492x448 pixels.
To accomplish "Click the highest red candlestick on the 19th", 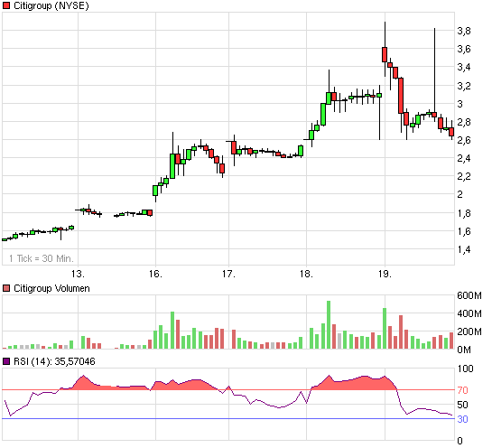I will coord(385,54).
